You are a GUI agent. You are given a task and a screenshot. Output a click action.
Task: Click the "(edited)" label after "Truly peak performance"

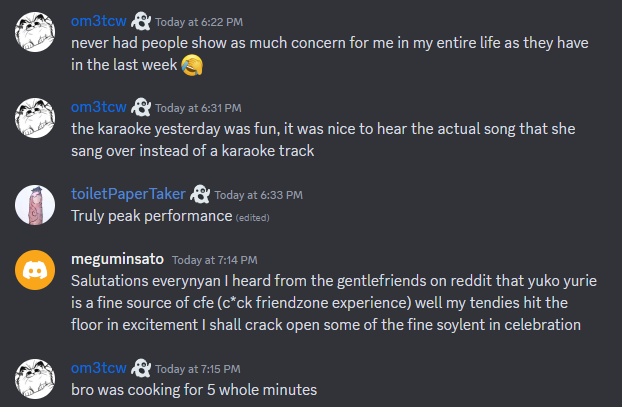click(252, 217)
